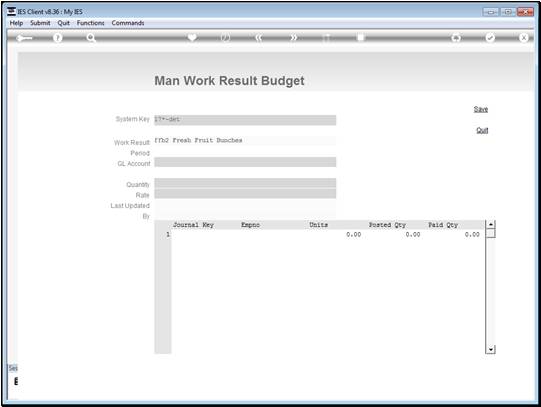The width and height of the screenshot is (541, 407).
Task: Click the Rate input field
Action: click(x=245, y=193)
